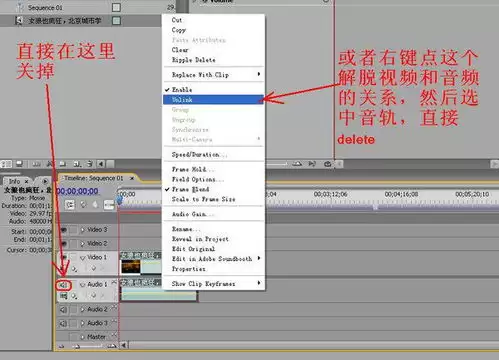This screenshot has height=360, width=499.
Task: Select Ripple Delete in context menu
Action: click(194, 60)
